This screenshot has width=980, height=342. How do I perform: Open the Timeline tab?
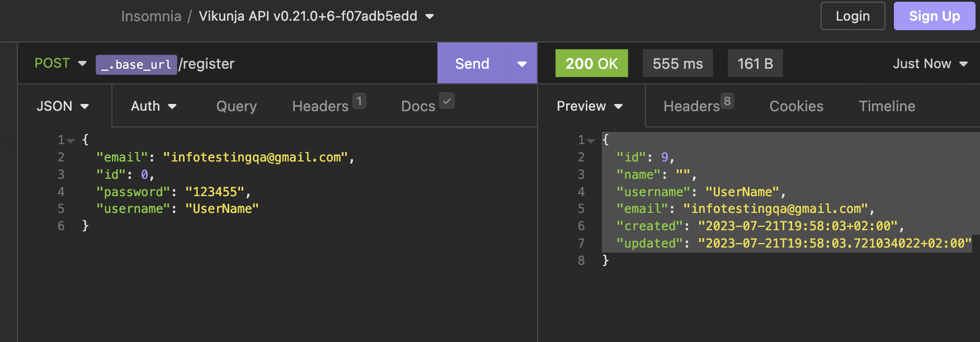pos(887,106)
